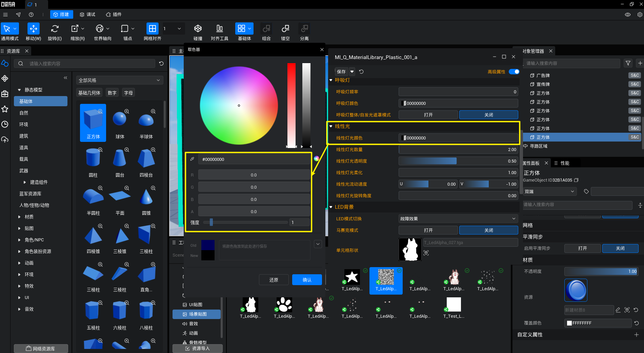Expand the 材质 tree item in the resource library

pyautogui.click(x=19, y=217)
